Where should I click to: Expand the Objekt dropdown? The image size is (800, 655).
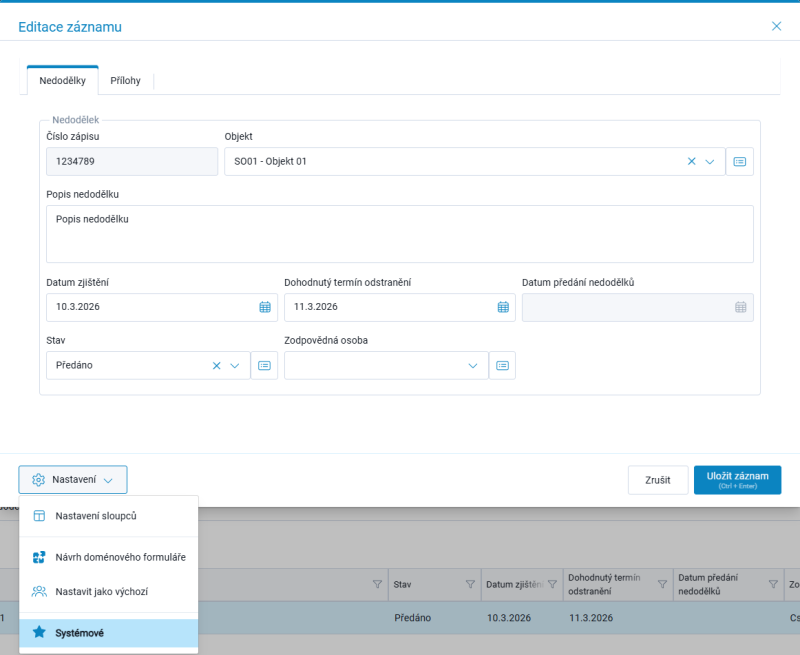point(710,162)
